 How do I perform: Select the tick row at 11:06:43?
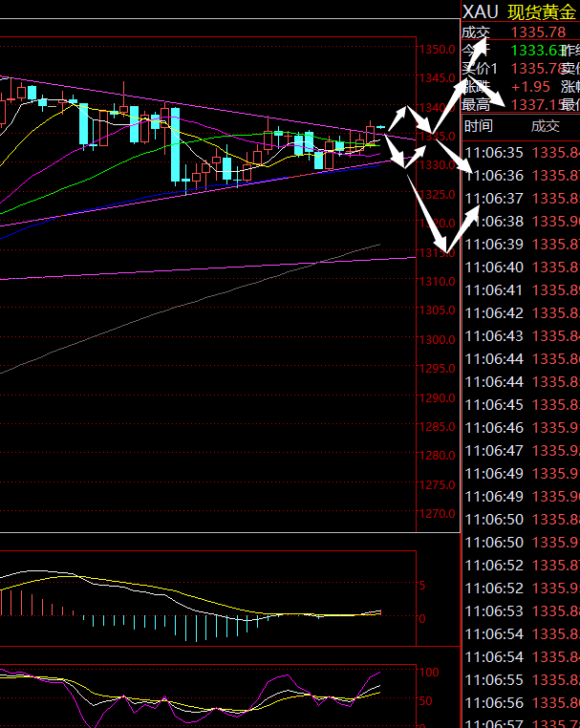pos(522,336)
